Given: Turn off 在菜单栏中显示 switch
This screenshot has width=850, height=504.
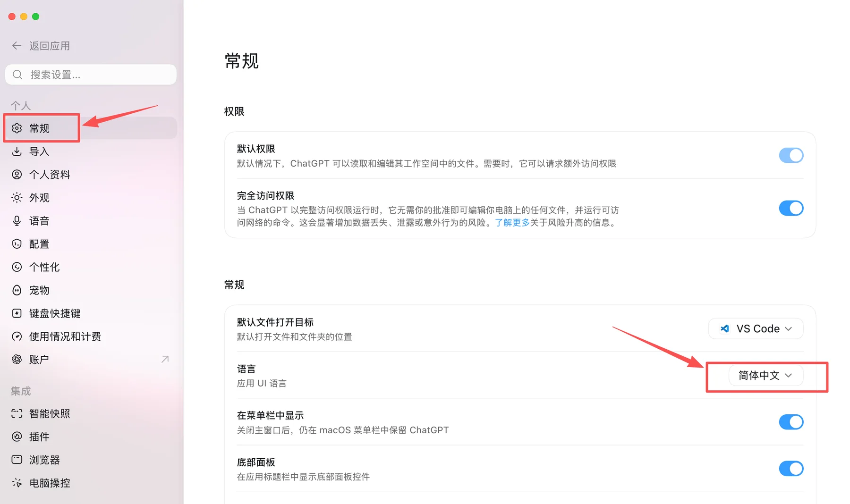Looking at the screenshot, I should tap(791, 422).
